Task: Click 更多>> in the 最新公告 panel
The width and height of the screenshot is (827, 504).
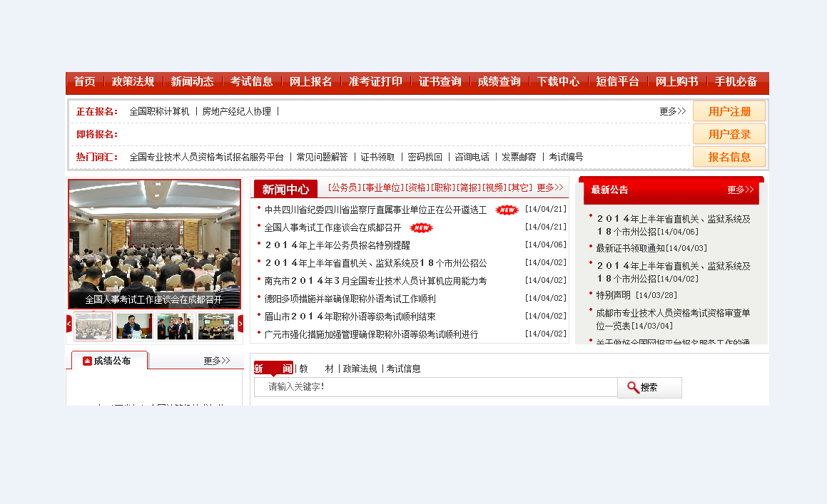Action: coord(740,190)
